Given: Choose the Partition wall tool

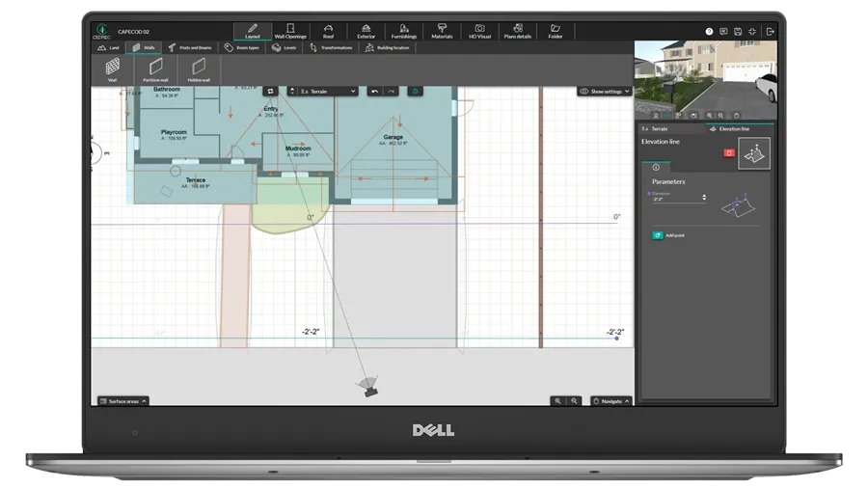Looking at the screenshot, I should (x=155, y=69).
